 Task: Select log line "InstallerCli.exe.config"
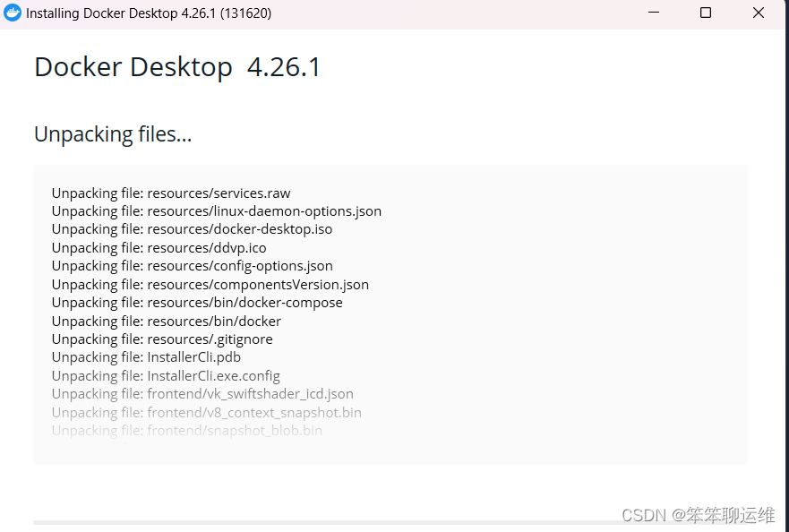coord(166,376)
